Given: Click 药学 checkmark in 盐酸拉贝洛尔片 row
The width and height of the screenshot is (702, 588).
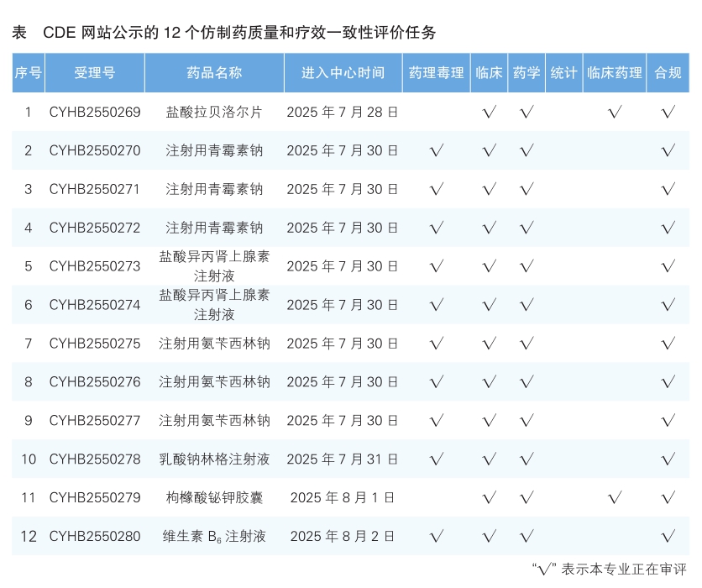Looking at the screenshot, I should 526,113.
